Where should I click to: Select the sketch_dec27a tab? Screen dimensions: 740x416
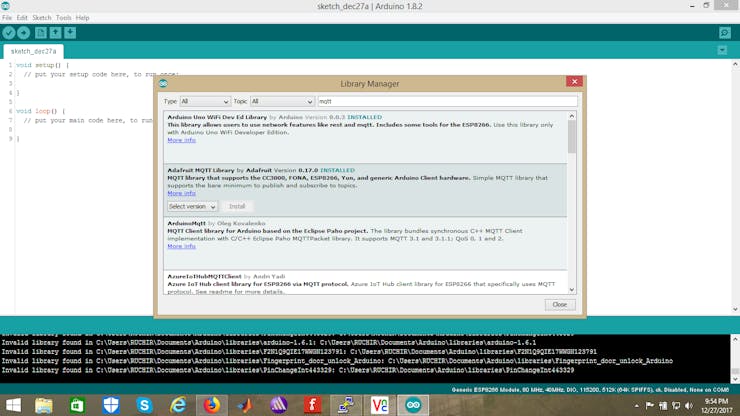tap(34, 51)
